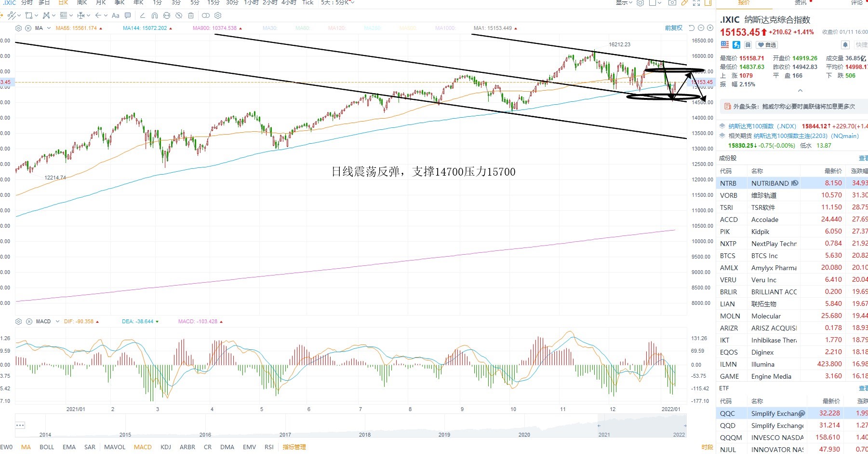Click 时段 session button

point(708,447)
